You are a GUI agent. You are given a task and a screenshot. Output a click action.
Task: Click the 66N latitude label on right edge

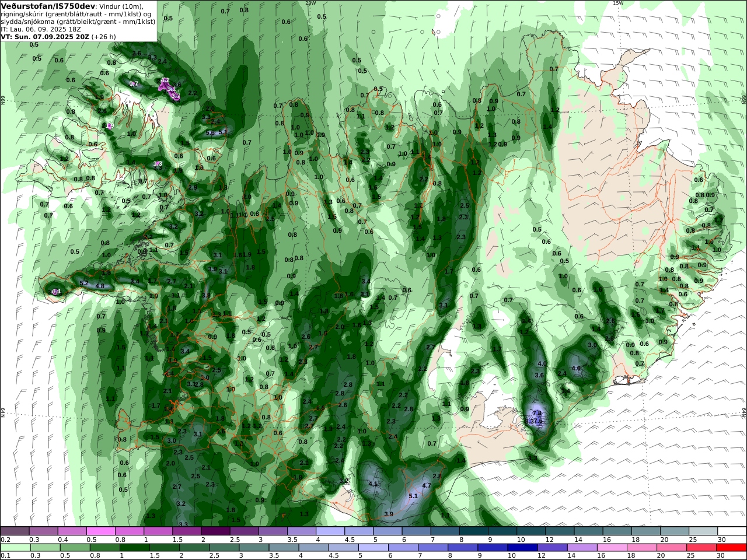(x=744, y=100)
